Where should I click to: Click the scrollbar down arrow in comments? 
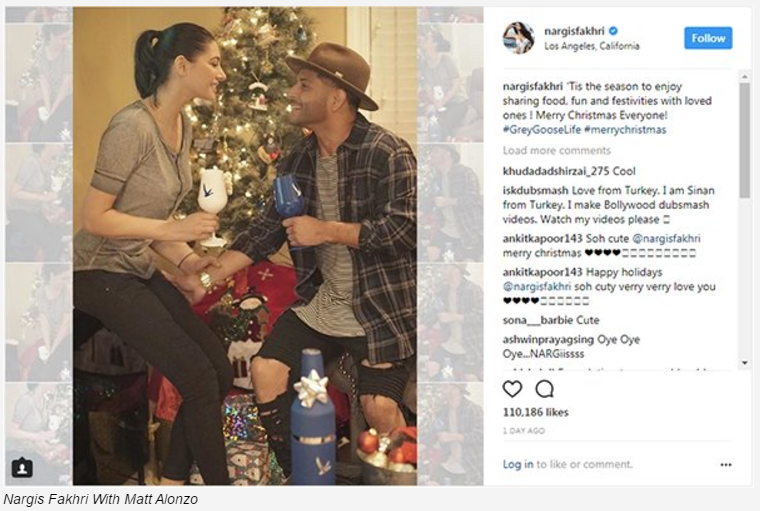coord(744,363)
